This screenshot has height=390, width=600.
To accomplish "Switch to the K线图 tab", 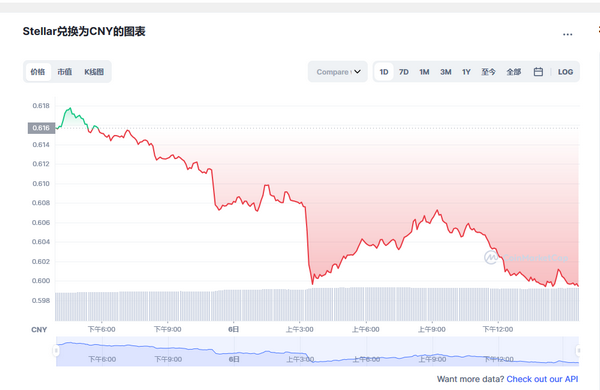I will pyautogui.click(x=94, y=72).
